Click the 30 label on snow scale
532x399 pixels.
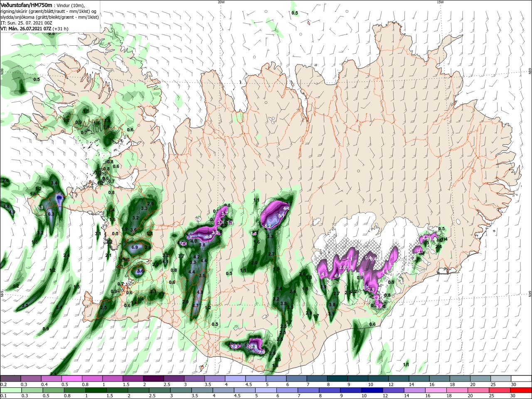[514, 384]
